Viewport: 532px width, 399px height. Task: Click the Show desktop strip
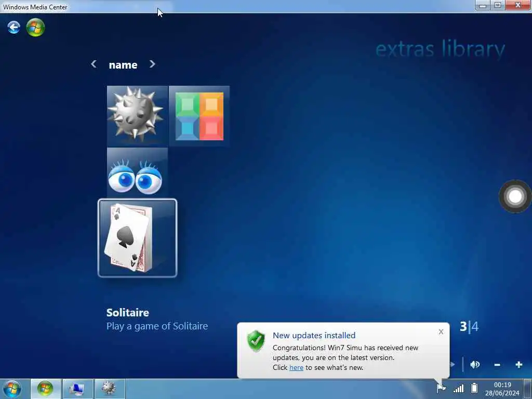tap(528, 389)
